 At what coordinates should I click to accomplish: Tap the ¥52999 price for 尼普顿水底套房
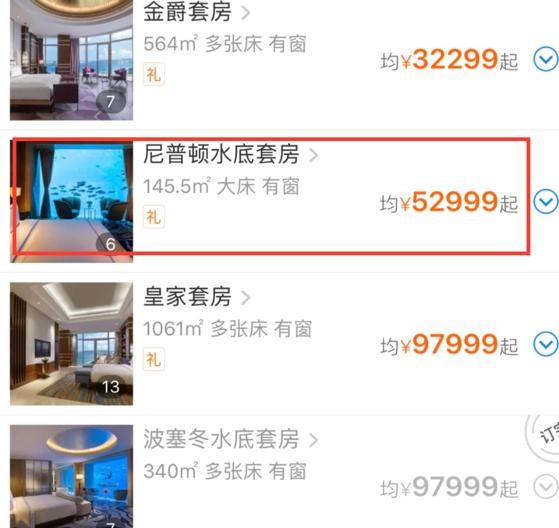[449, 202]
